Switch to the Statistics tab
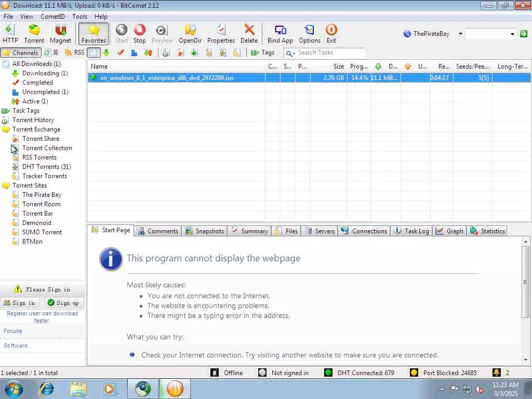This screenshot has width=532, height=399. pos(487,231)
